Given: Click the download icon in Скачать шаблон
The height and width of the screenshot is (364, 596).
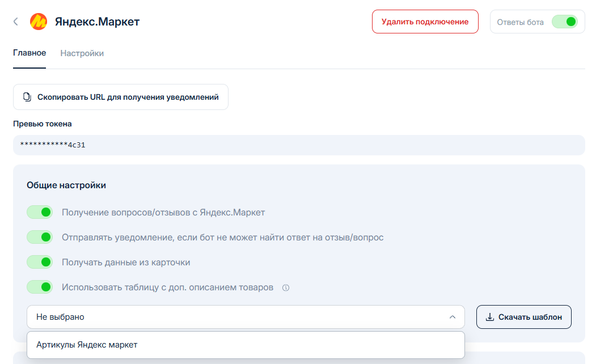Looking at the screenshot, I should pos(491,317).
